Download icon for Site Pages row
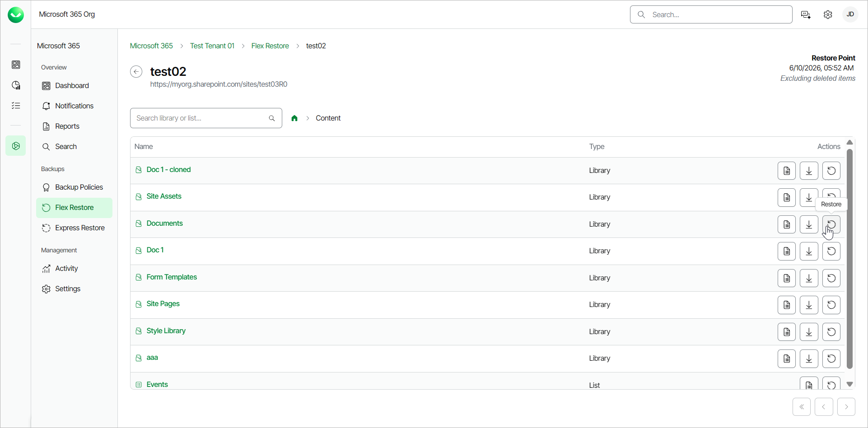The width and height of the screenshot is (868, 428). click(x=809, y=305)
